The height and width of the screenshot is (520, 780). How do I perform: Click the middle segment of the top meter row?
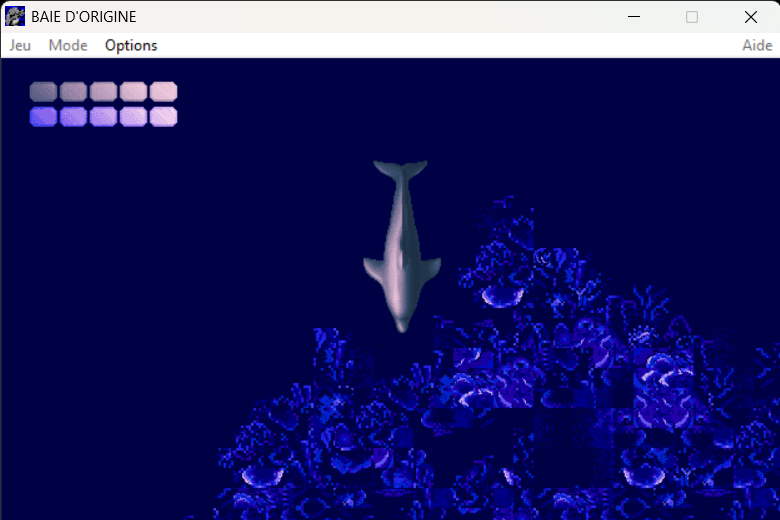(103, 92)
